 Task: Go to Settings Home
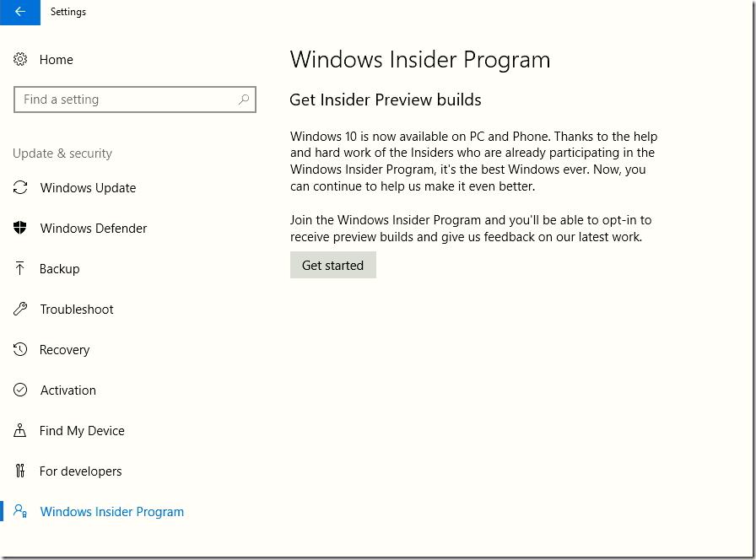point(57,60)
